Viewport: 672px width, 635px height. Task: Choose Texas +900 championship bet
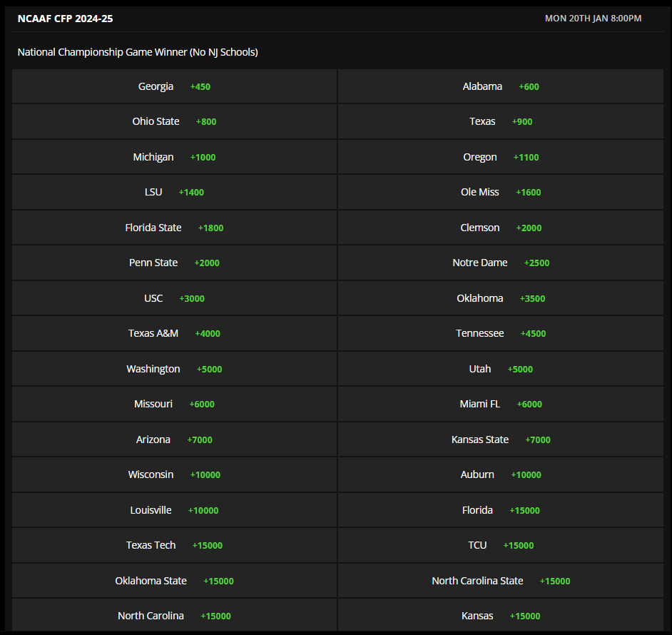pos(501,121)
